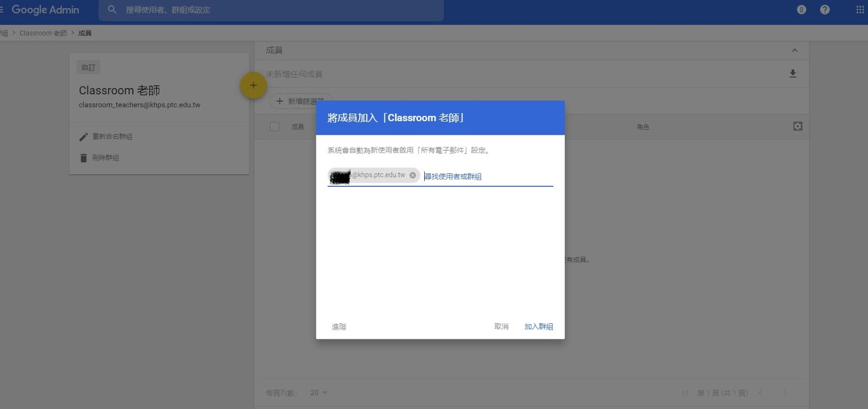Click the pencil icon for 重新命名群組
Viewport: 868px width, 409px height.
(83, 137)
